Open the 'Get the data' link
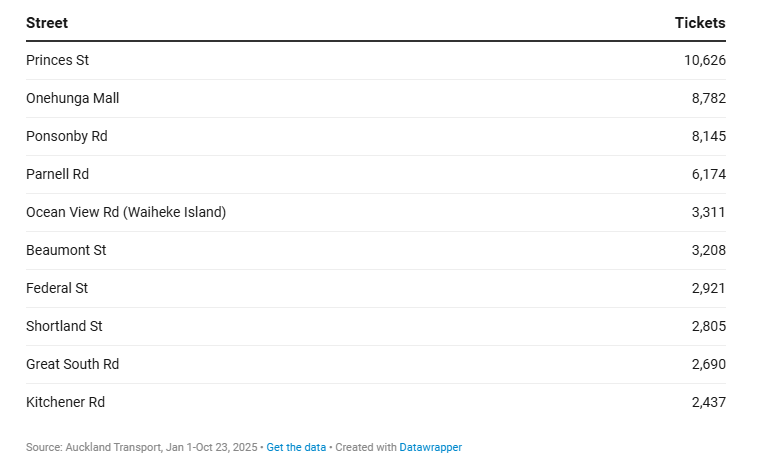Screen dimensions: 760x469 point(296,447)
